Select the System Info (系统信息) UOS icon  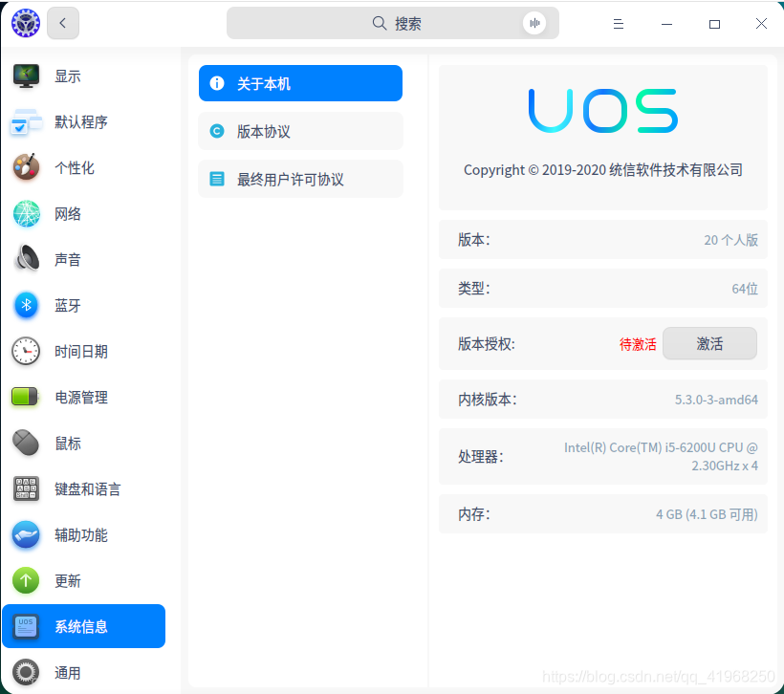pos(26,626)
